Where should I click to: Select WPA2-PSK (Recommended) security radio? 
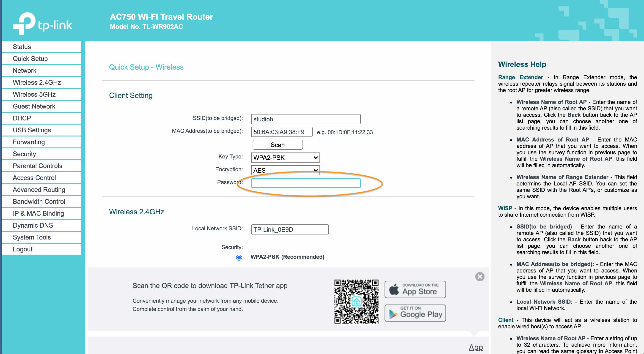239,257
